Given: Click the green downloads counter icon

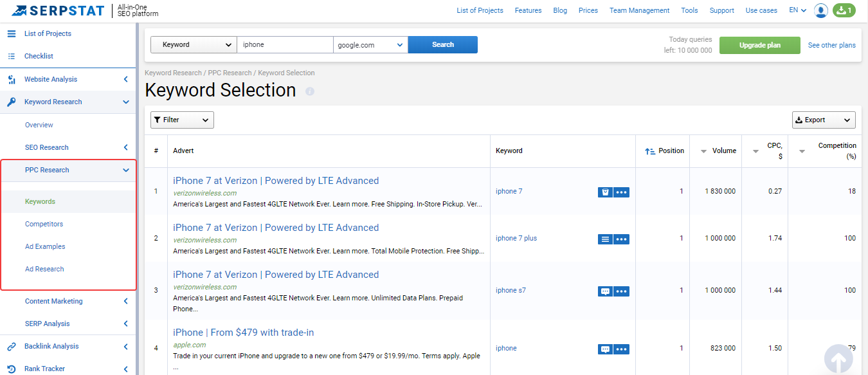Looking at the screenshot, I should pyautogui.click(x=844, y=10).
